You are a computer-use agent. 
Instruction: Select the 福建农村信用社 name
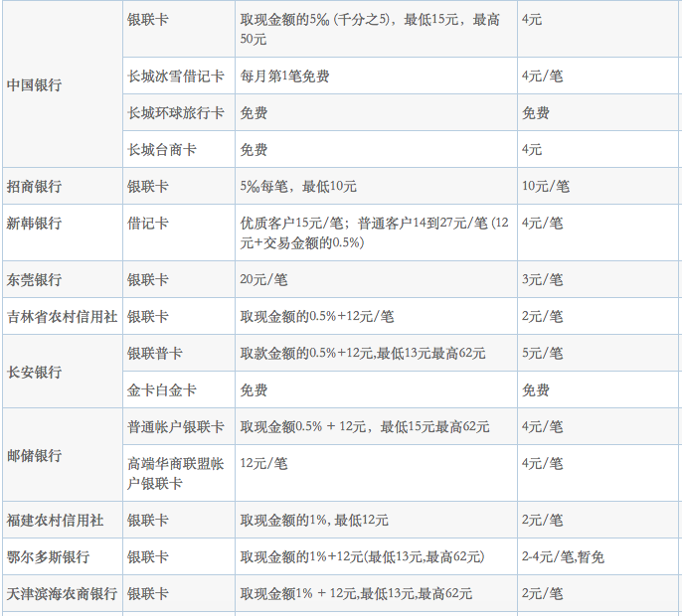[x=55, y=521]
